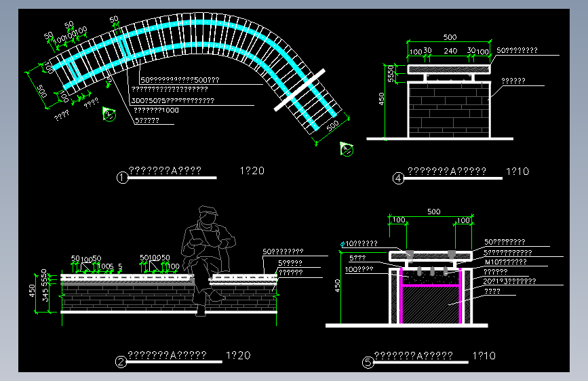Select the ???????1000 plan annotation

click(x=156, y=111)
